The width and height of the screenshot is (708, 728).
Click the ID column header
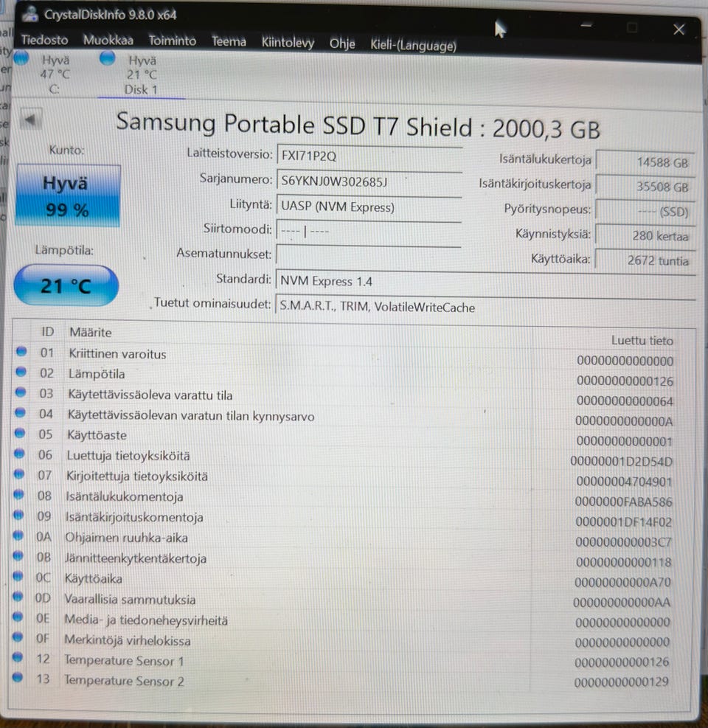48,331
